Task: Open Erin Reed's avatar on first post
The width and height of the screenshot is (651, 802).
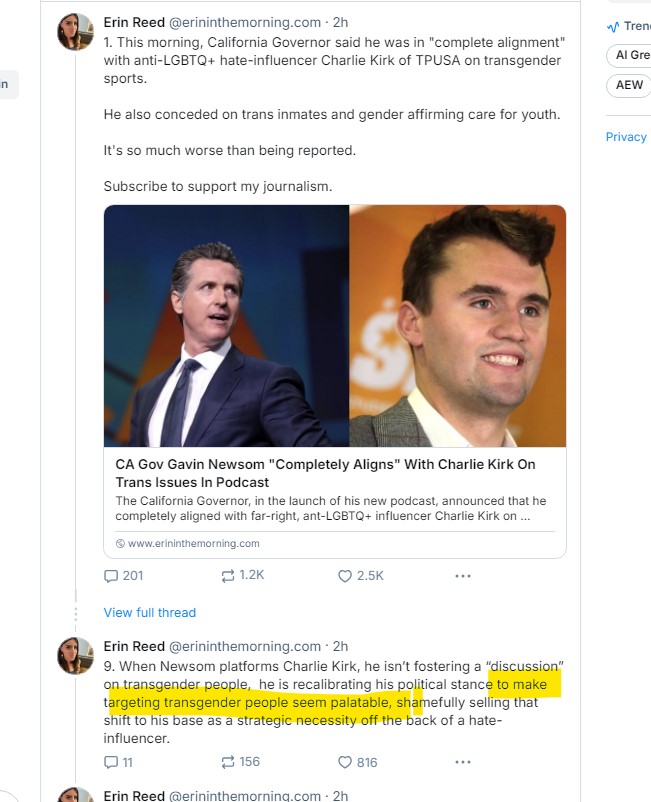Action: tap(76, 32)
